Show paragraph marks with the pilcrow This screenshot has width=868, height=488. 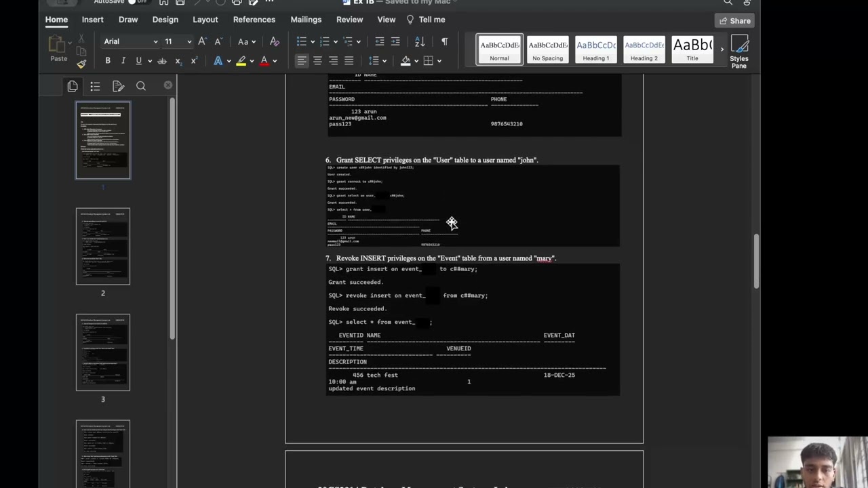click(444, 41)
